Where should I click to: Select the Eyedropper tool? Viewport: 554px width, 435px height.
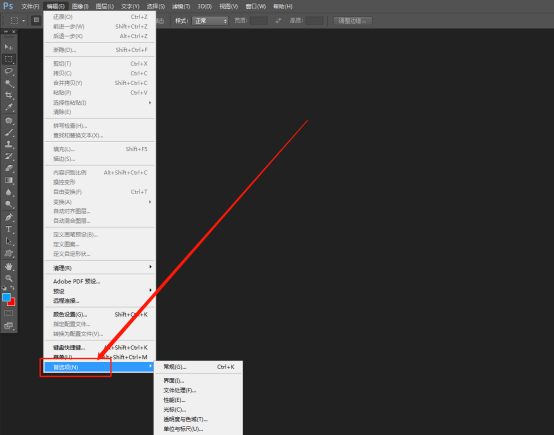[x=8, y=107]
